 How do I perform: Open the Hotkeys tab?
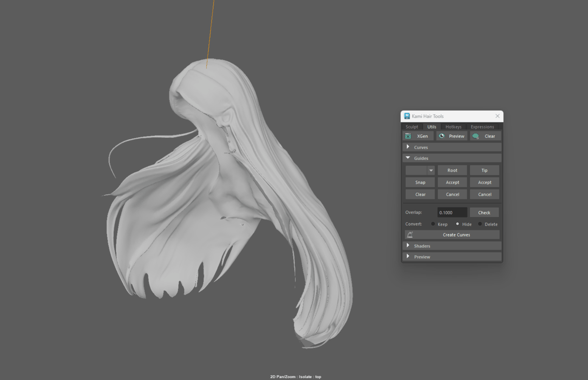(454, 127)
